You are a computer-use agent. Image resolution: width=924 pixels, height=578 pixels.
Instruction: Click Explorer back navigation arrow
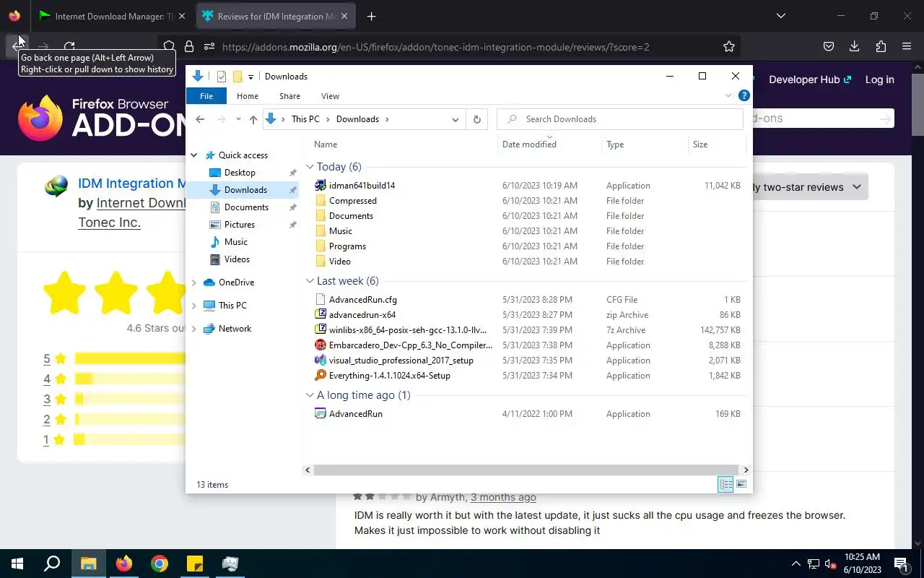coord(201,119)
